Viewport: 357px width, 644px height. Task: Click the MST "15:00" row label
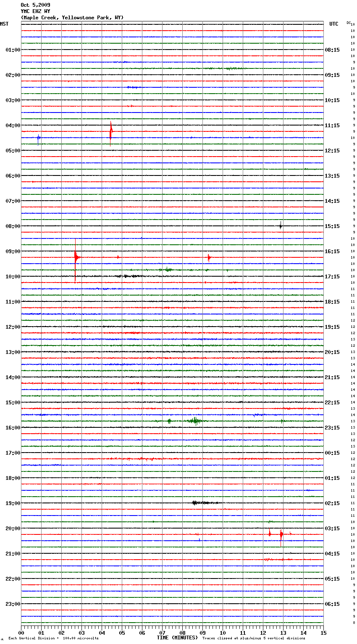coord(13,403)
